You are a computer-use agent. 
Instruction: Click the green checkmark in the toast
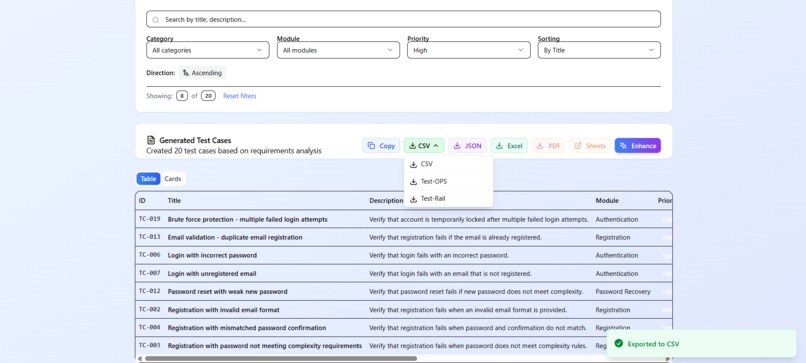[619, 343]
